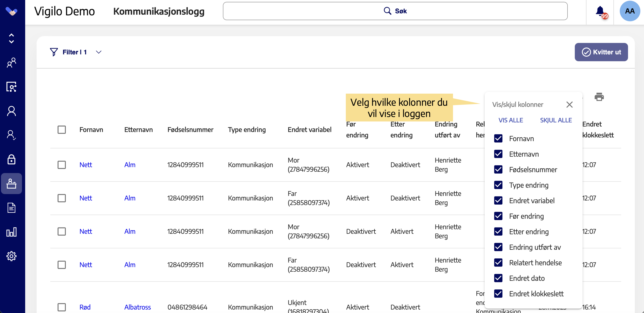This screenshot has height=313, width=644.
Task: Click the Filter I 1 label
Action: pyautogui.click(x=75, y=52)
